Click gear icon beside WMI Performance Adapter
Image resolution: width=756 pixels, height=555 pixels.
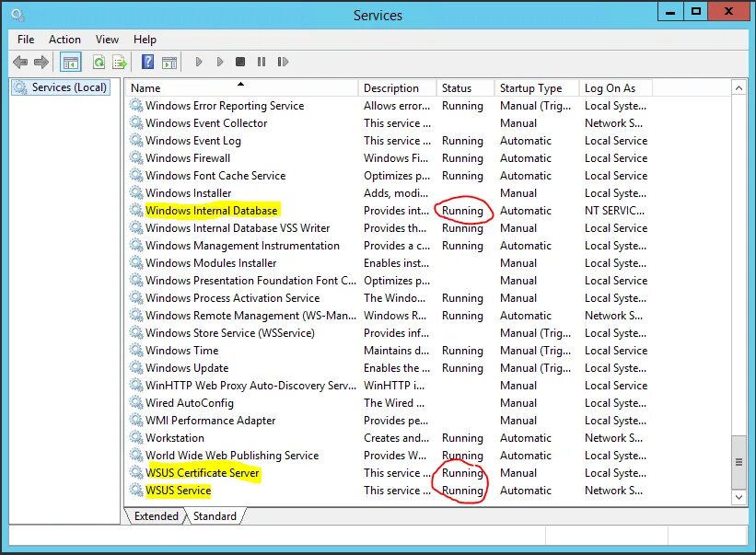(136, 420)
